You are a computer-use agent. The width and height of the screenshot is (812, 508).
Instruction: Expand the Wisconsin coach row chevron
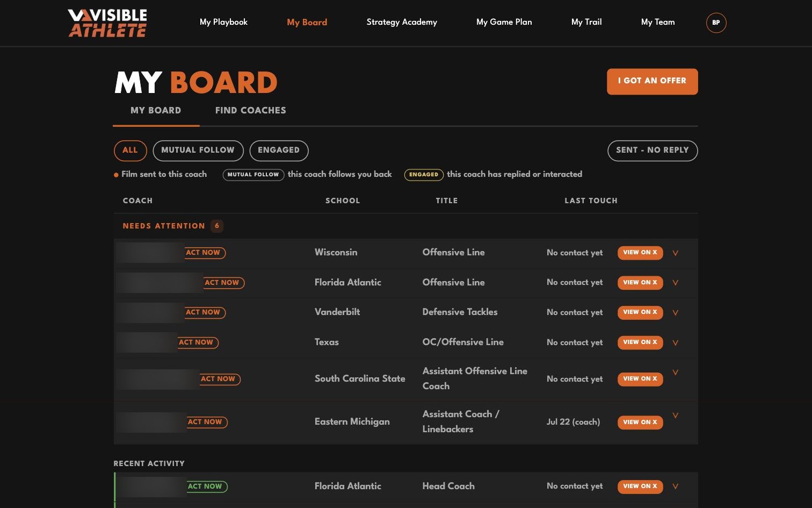click(x=676, y=253)
